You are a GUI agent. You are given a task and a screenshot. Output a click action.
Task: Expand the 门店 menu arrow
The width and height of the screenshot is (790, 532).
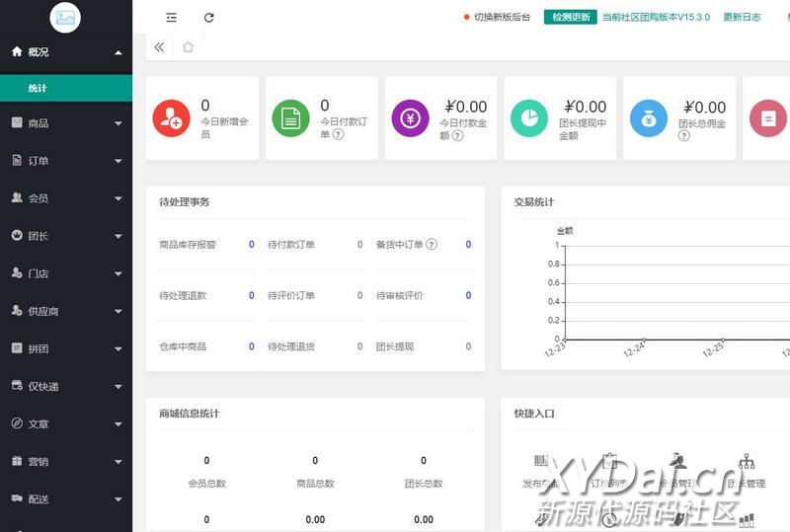tap(118, 274)
